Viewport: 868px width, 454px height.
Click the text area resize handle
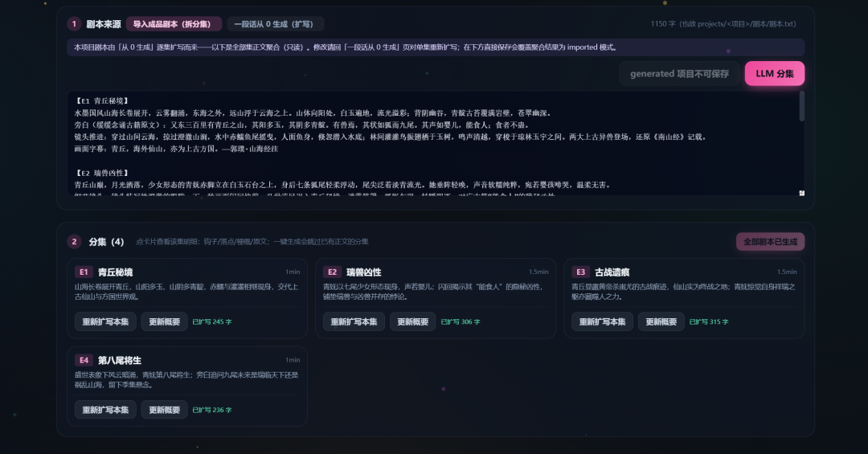(x=801, y=193)
